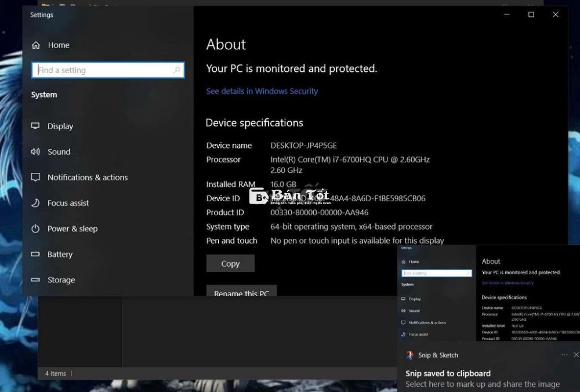Image resolution: width=580 pixels, height=392 pixels.
Task: Click the "About" page heading
Action: coord(226,45)
